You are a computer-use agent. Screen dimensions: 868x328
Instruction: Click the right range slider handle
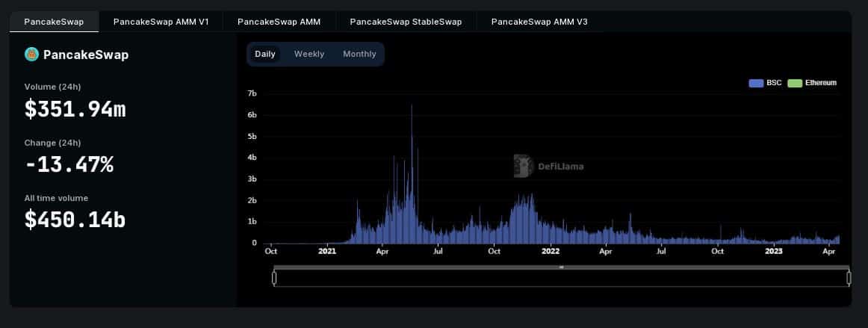[x=849, y=278]
